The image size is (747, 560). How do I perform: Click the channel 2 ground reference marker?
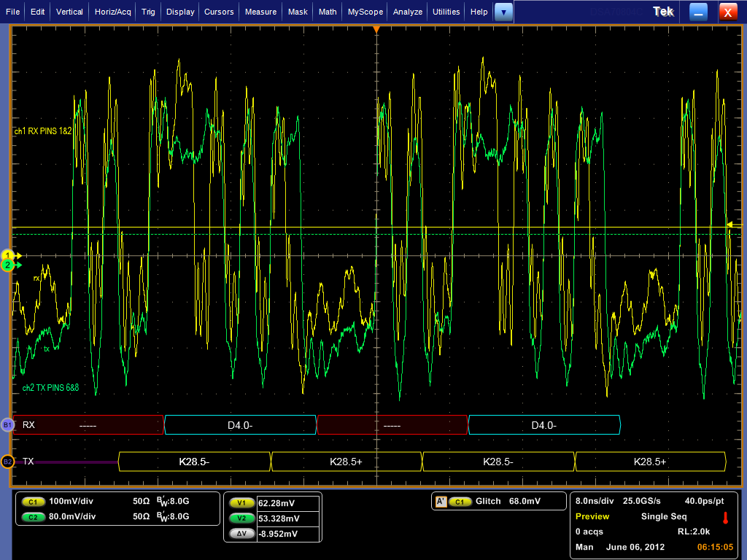(9, 265)
